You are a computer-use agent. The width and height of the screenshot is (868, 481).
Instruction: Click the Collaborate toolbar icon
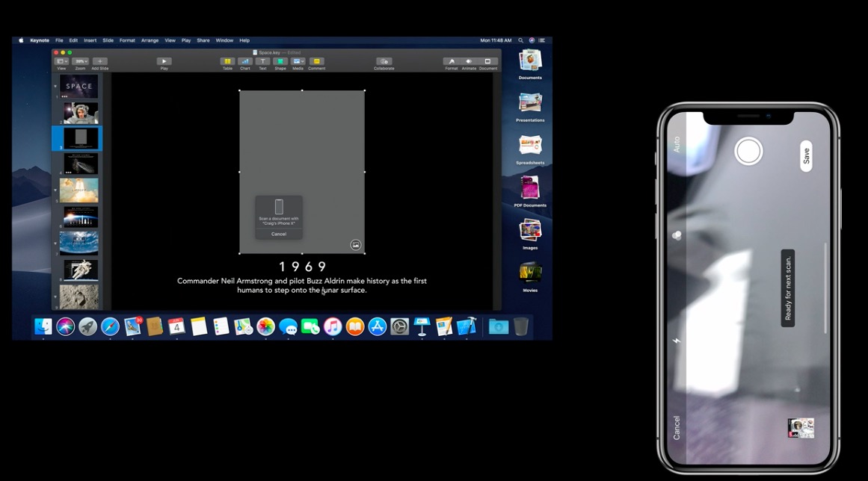[x=384, y=61]
